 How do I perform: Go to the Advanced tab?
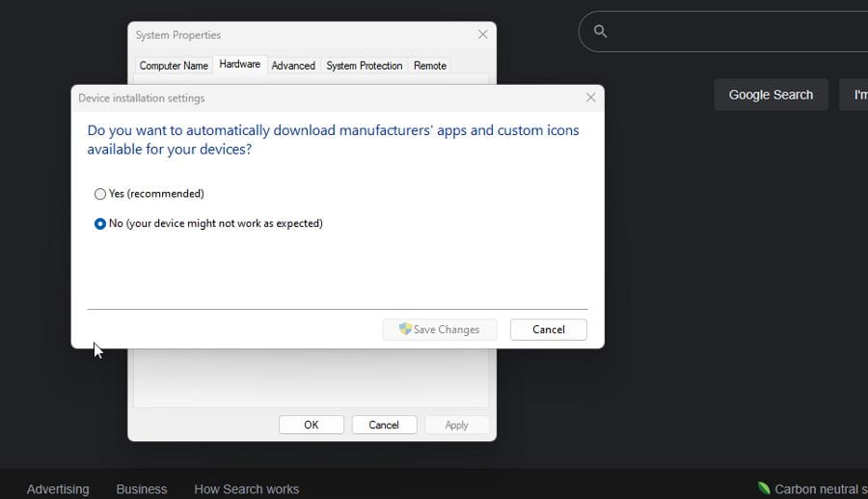point(293,66)
